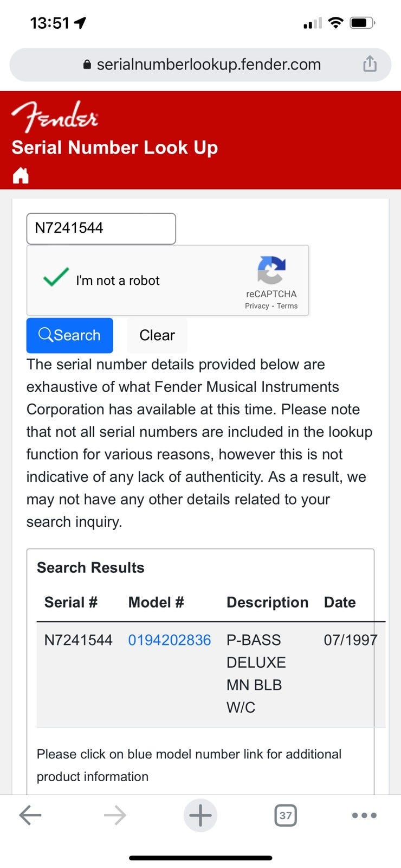Open the share icon in address bar
The width and height of the screenshot is (401, 868).
click(x=370, y=64)
